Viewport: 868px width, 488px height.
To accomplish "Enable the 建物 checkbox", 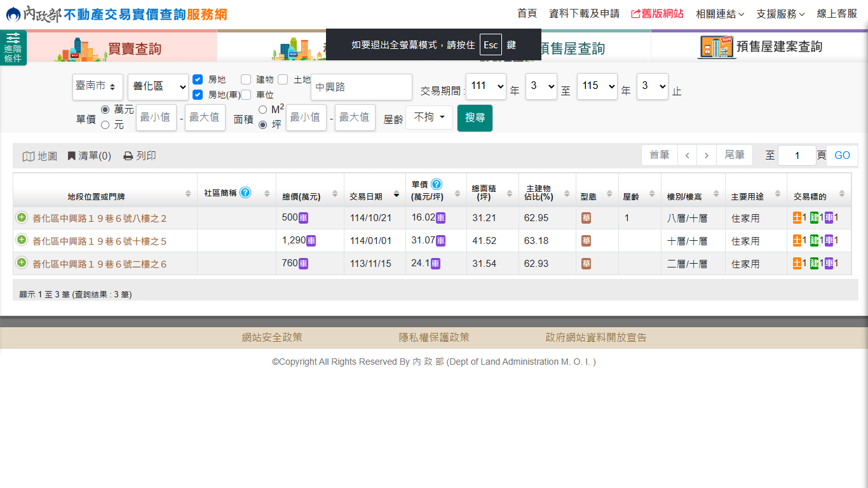I will [x=246, y=79].
